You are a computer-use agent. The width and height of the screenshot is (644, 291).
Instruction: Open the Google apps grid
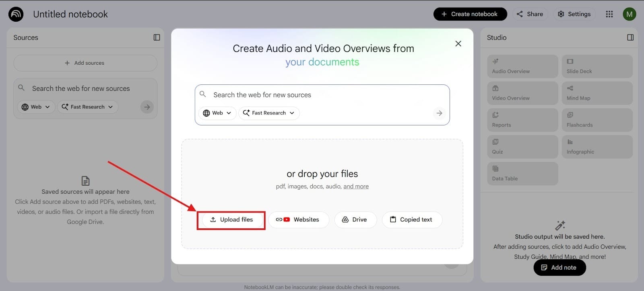609,14
